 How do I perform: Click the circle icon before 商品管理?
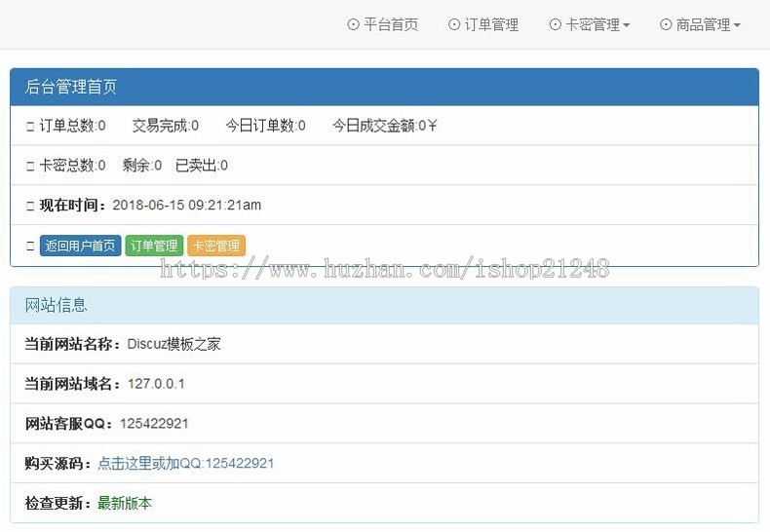pyautogui.click(x=666, y=24)
